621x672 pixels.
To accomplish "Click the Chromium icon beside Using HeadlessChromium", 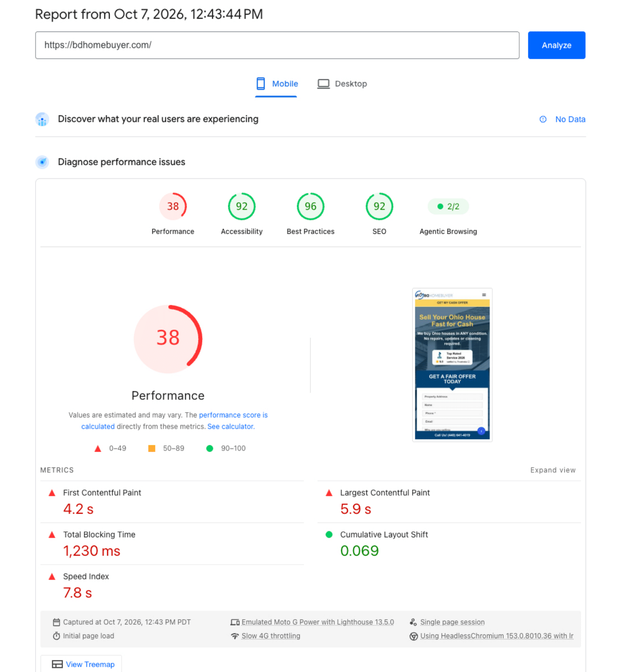I will [x=413, y=636].
